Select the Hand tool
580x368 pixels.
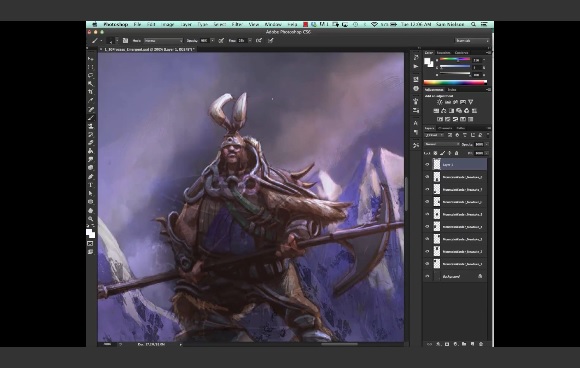[x=90, y=210]
